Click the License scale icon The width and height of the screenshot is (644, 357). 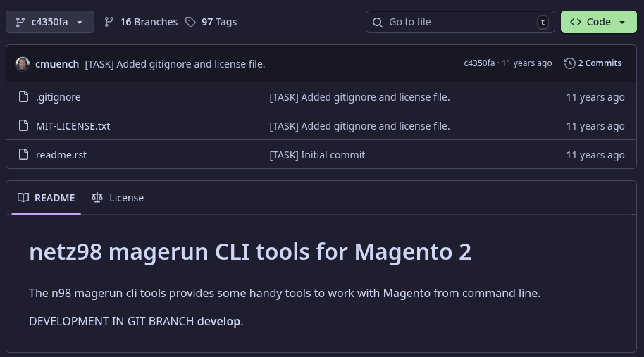pyautogui.click(x=97, y=198)
